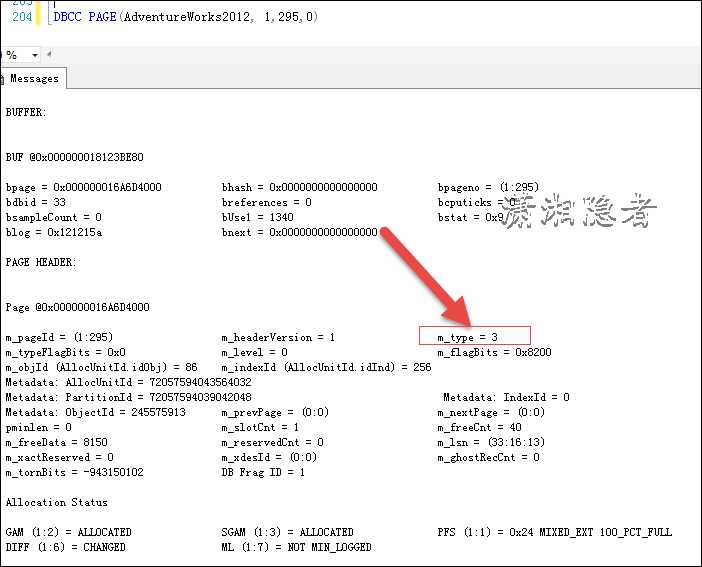702x567 pixels.
Task: Click m_indexId (AllocUnitId.idInd) = 256
Action: coord(326,367)
